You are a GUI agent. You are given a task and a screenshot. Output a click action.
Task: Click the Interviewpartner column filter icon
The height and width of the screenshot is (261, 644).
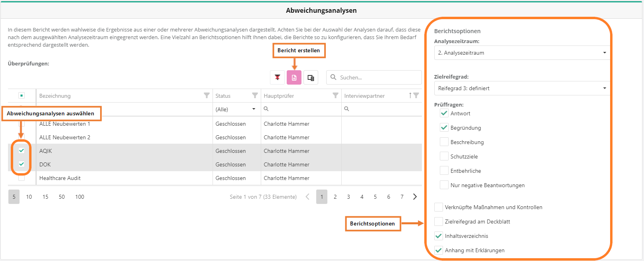click(x=416, y=95)
